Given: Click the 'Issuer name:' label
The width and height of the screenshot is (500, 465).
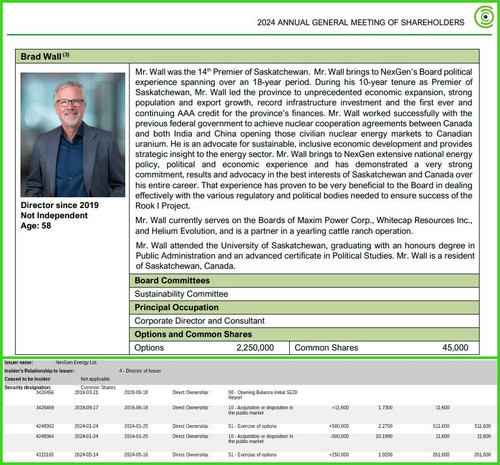Looking at the screenshot, I should coord(18,362).
